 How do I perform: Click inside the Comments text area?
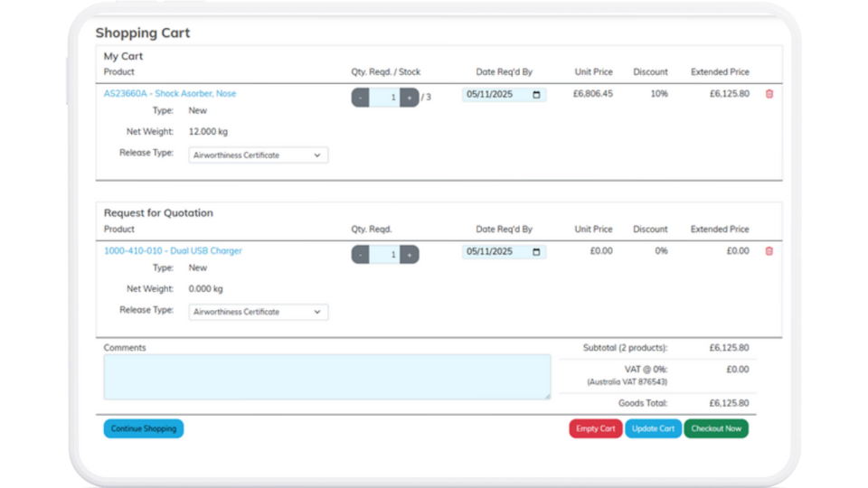(326, 377)
